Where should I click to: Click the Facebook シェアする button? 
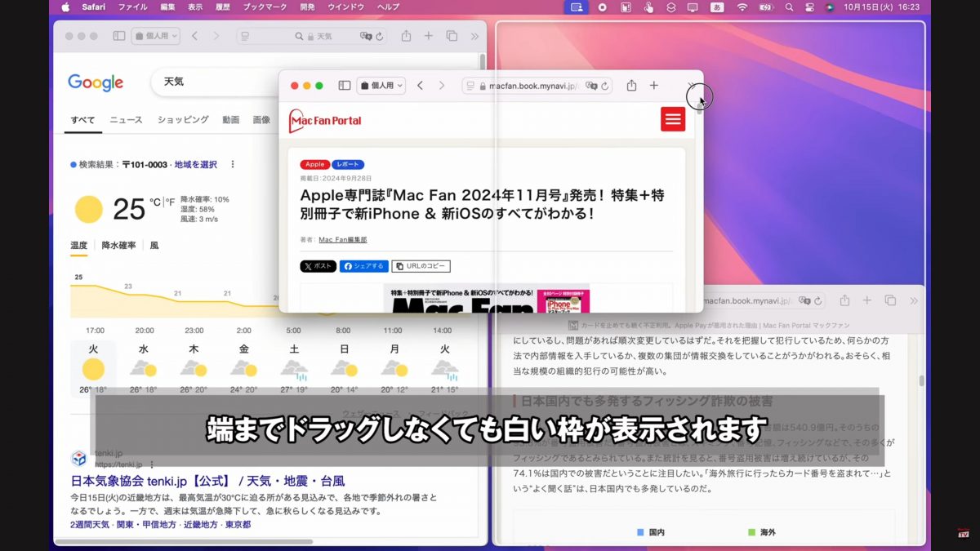pyautogui.click(x=364, y=266)
